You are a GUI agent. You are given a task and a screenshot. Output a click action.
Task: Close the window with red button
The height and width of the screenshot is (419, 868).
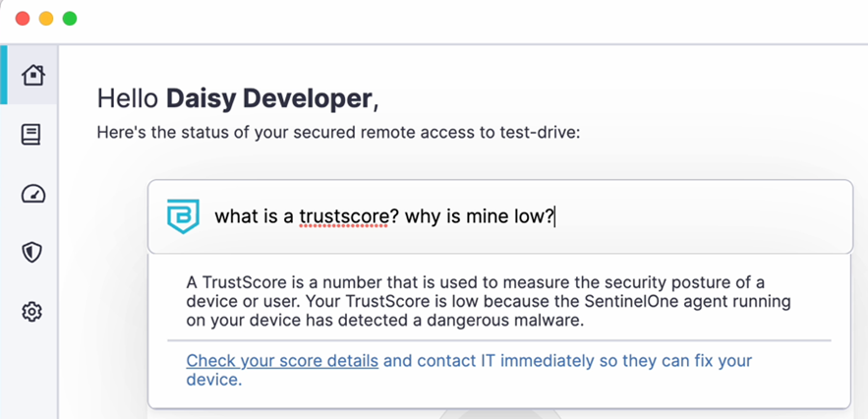pyautogui.click(x=23, y=19)
